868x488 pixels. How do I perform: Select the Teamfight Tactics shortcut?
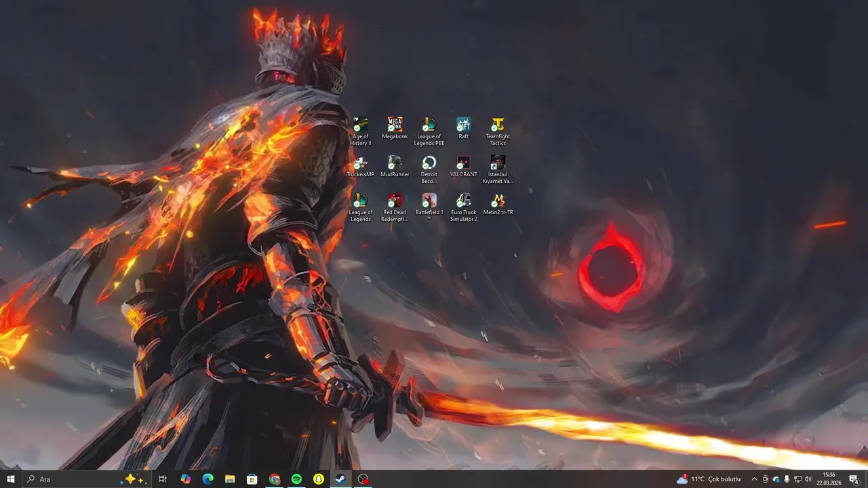[x=498, y=131]
